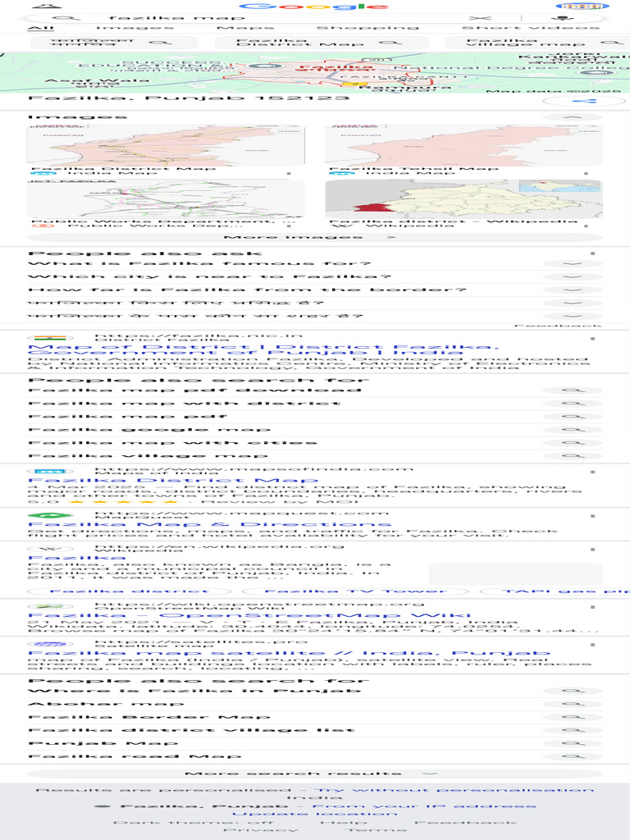Screen dimensions: 630x840
Task: Open the menu dots beside 'People also ask'
Action: pos(592,253)
